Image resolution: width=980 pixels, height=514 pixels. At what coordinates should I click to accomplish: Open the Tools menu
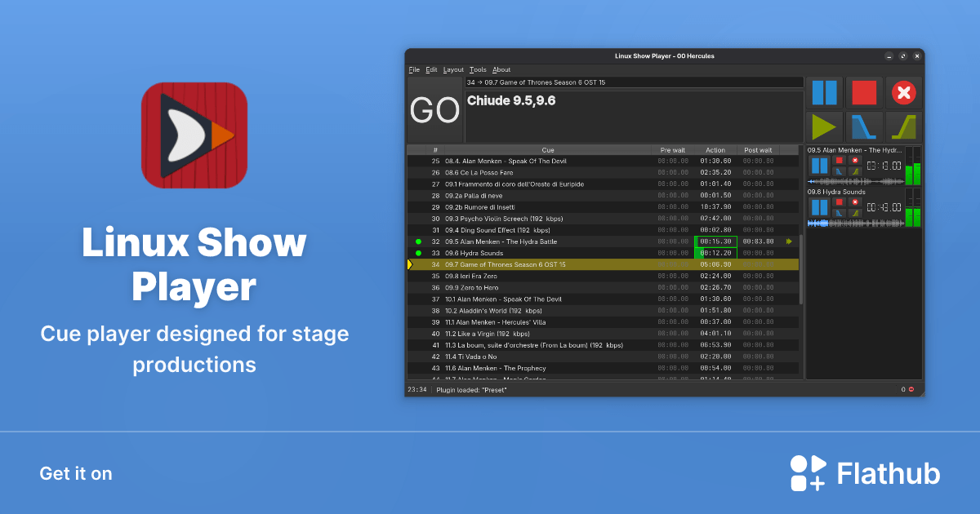point(478,69)
